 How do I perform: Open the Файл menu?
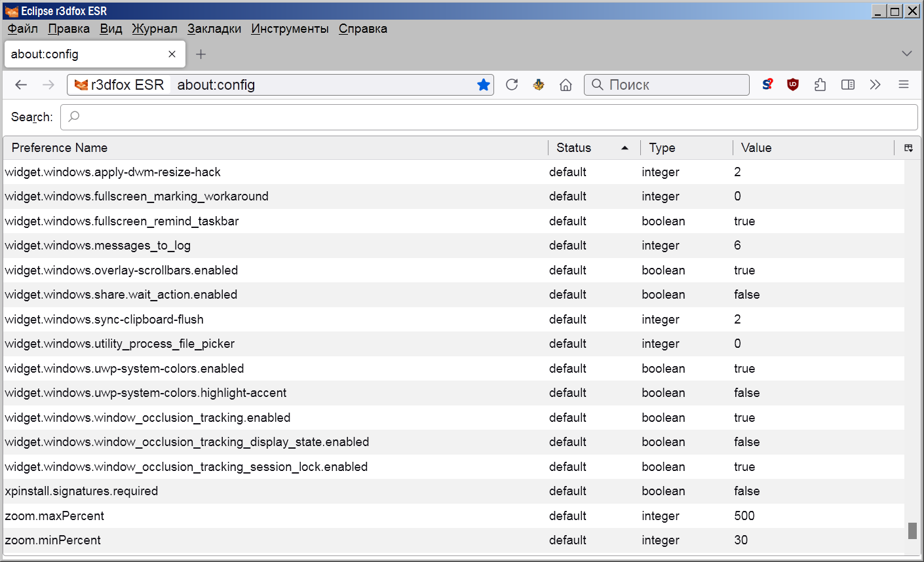coord(23,29)
